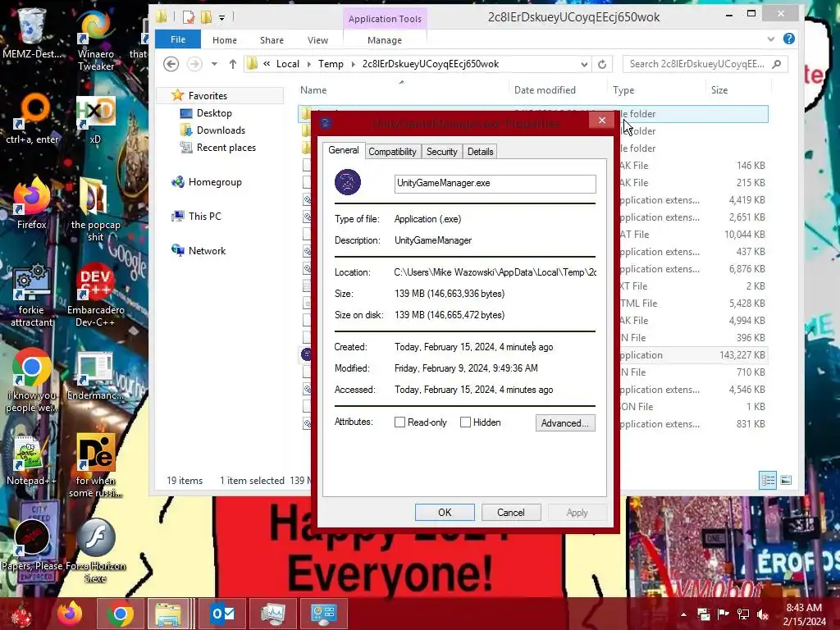Open 'the popcap shit' desktop folder
The width and height of the screenshot is (840, 630).
pyautogui.click(x=95, y=210)
